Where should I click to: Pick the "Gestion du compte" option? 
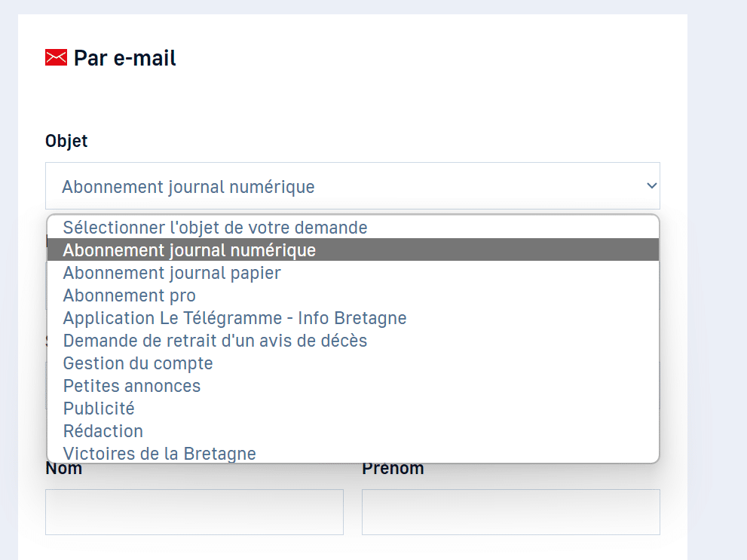138,363
